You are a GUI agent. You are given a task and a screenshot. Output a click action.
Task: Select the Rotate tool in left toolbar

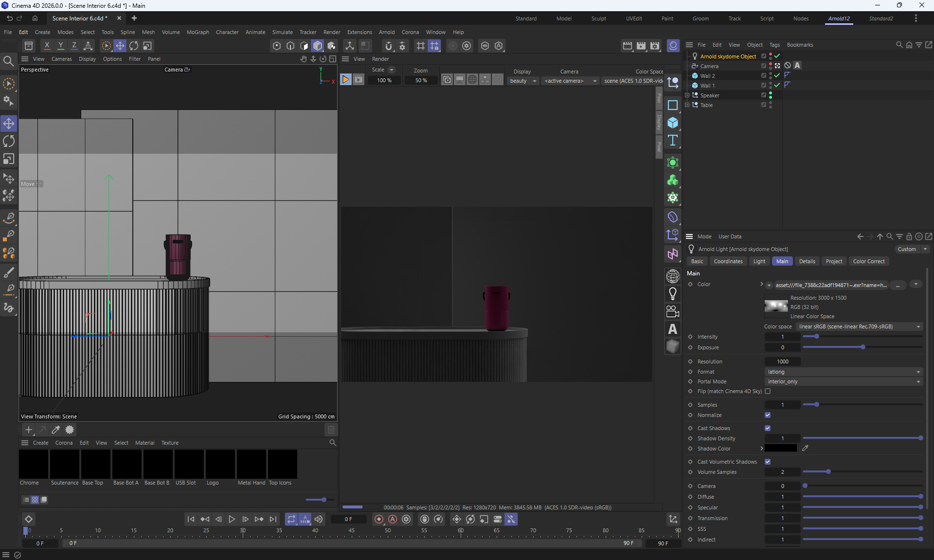pos(9,141)
